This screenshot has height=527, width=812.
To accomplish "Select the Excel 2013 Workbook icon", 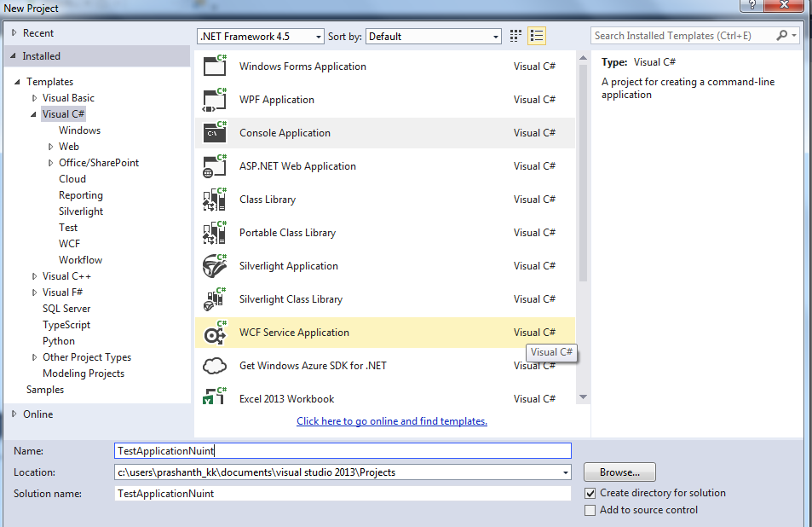I will pos(215,396).
